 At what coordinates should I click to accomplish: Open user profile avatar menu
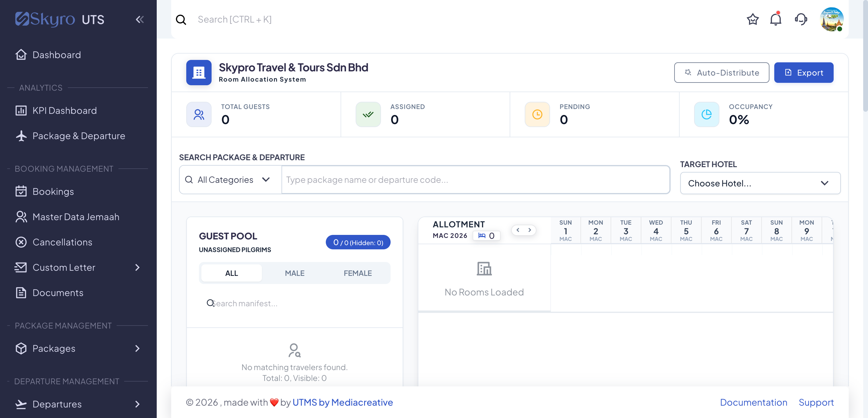[831, 19]
